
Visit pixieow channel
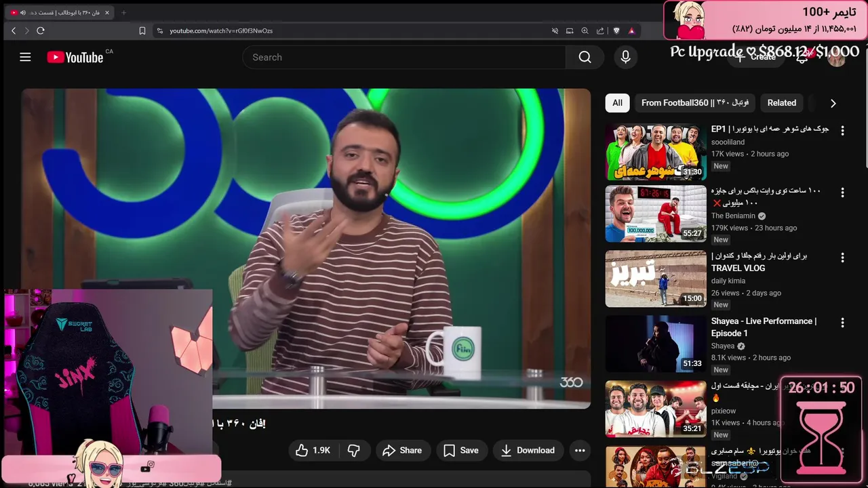724,411
